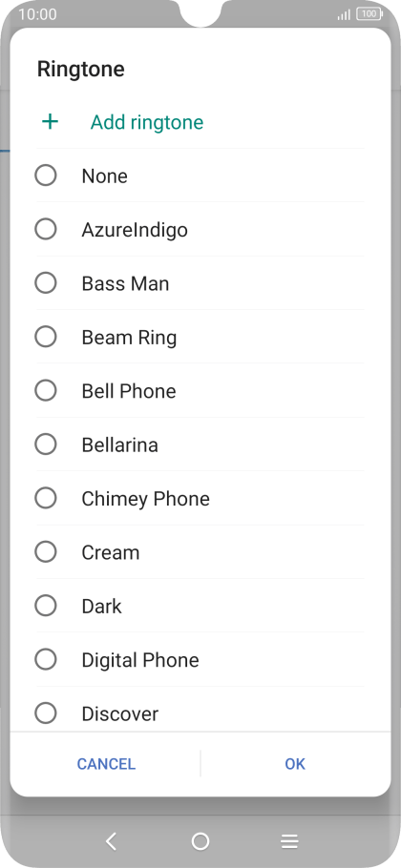Select the None radio button
The width and height of the screenshot is (401, 868).
point(46,176)
